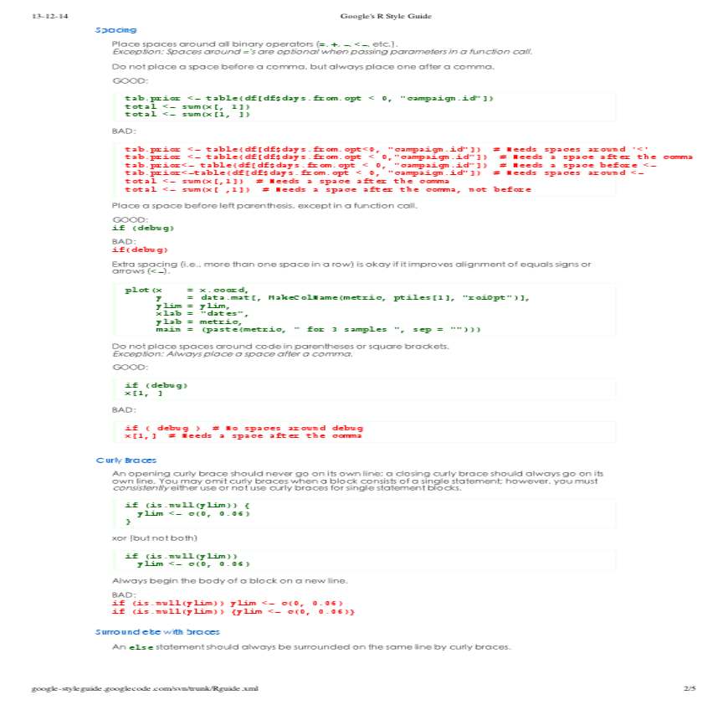This screenshot has width=728, height=705.
Task: Click the italic 'Exception: Always place a space after a comma' note
Action: (232, 354)
